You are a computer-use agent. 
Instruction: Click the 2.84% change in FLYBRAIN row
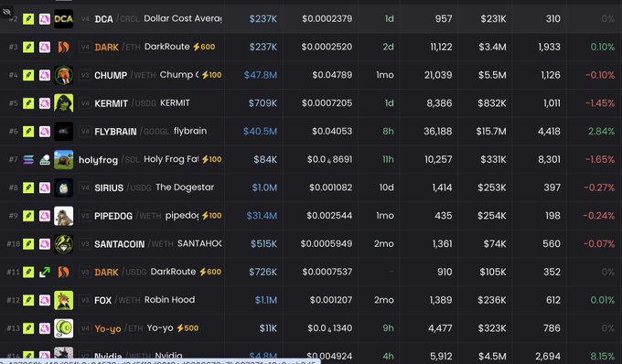601,132
